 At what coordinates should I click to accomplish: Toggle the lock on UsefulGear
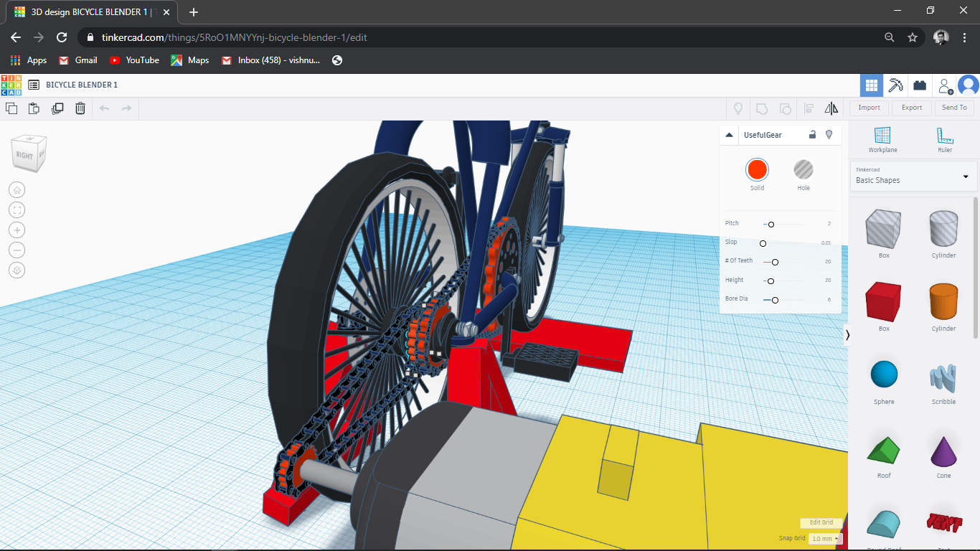812,134
